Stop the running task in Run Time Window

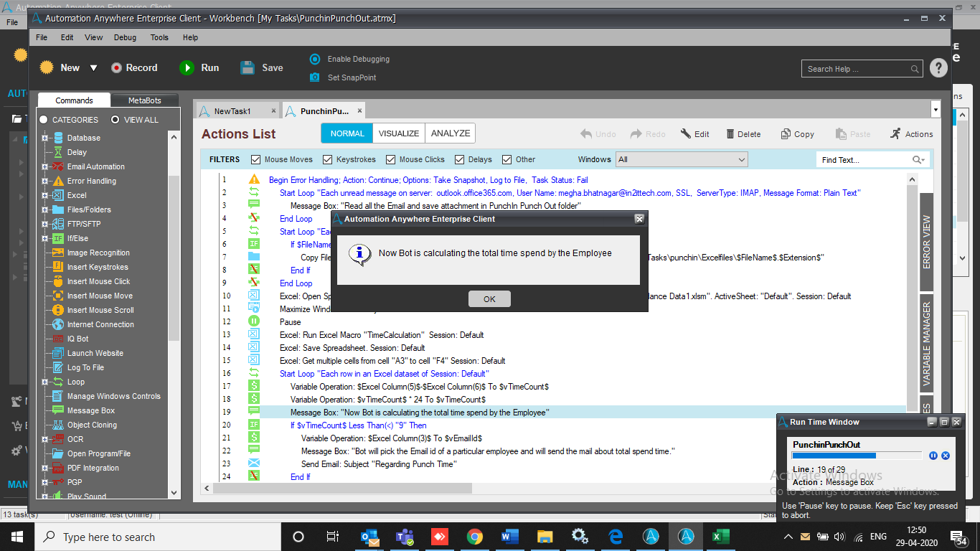coord(946,456)
